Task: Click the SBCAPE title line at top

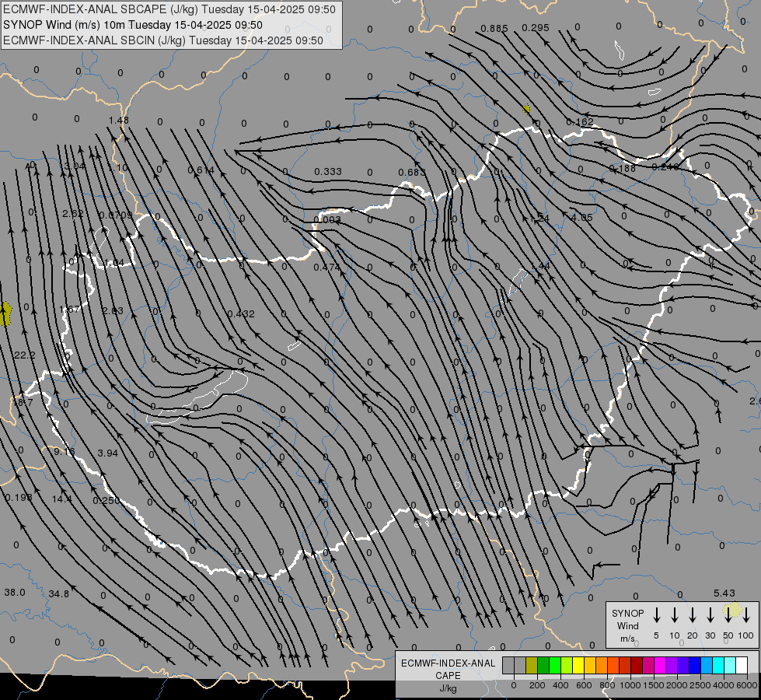Action: (169, 9)
